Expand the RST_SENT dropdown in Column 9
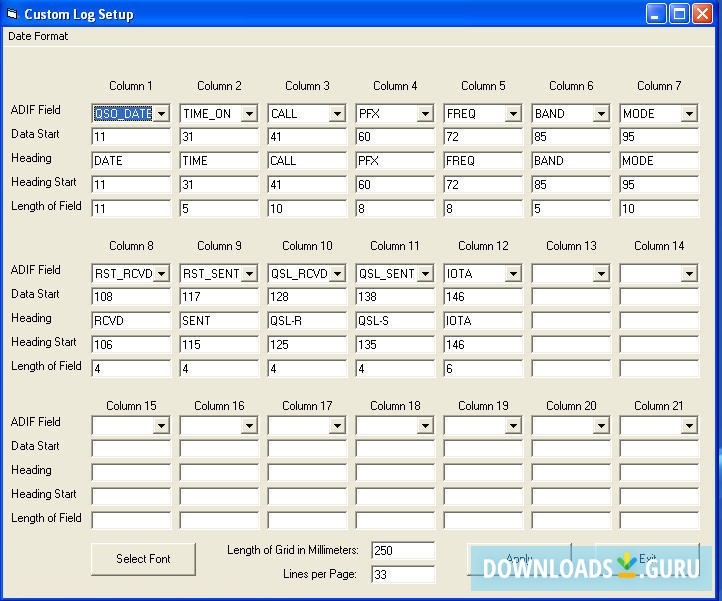 click(x=250, y=274)
